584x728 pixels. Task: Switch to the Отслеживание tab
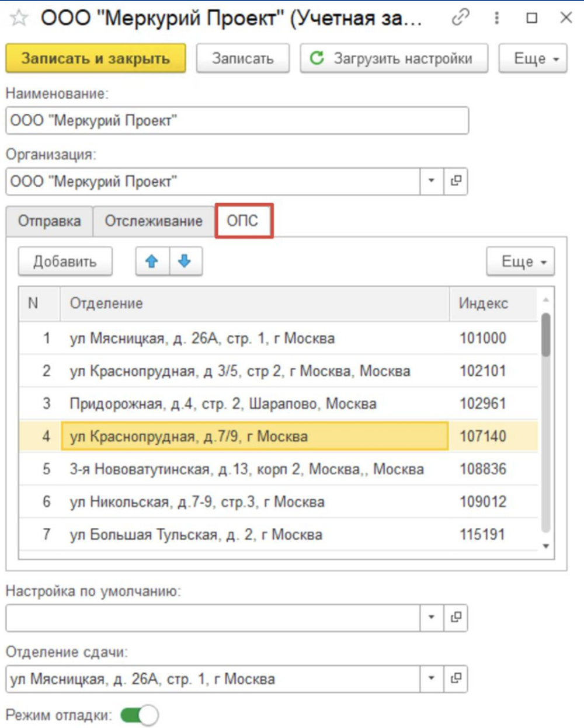154,221
